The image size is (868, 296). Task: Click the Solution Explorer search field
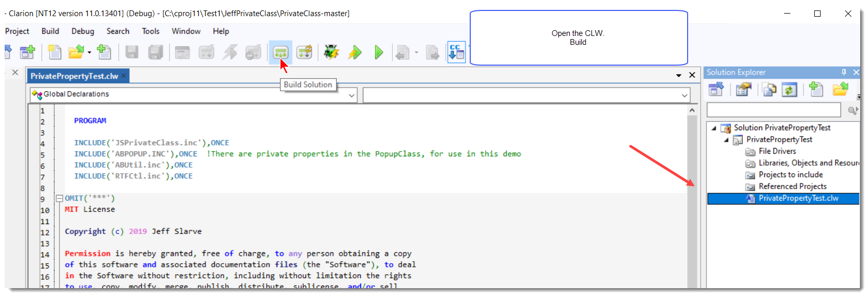[773, 110]
